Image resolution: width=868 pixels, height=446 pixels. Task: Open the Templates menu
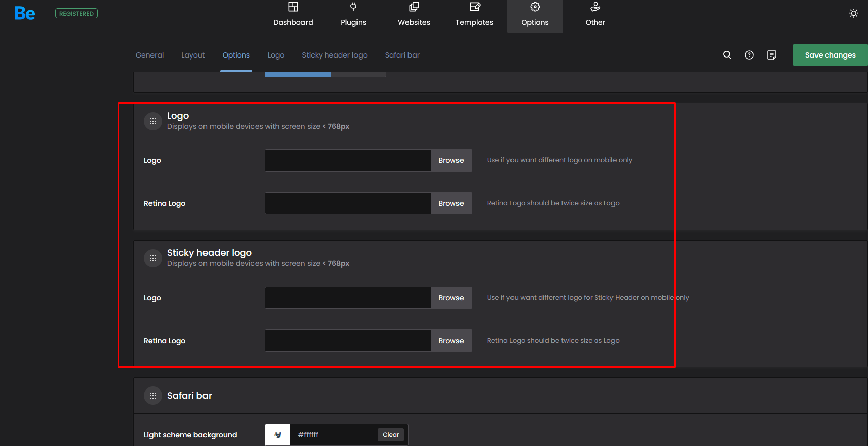[x=475, y=15]
